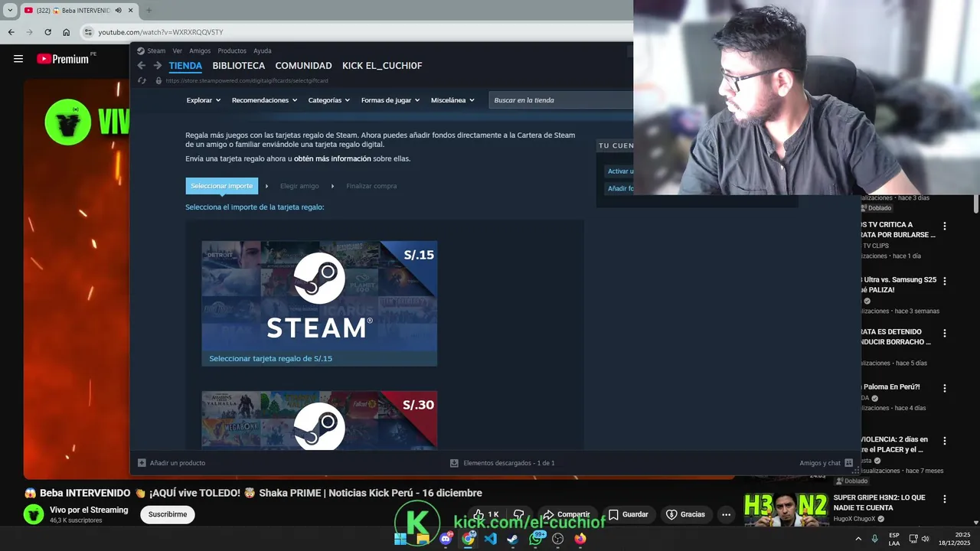The image size is (980, 551).
Task: Click the Suscribirme button
Action: [168, 514]
